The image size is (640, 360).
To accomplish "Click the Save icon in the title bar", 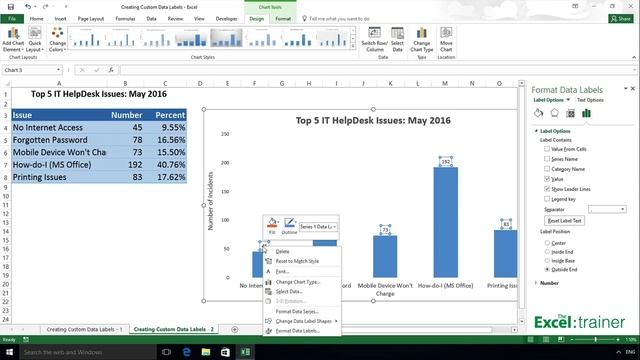I will [x=11, y=7].
